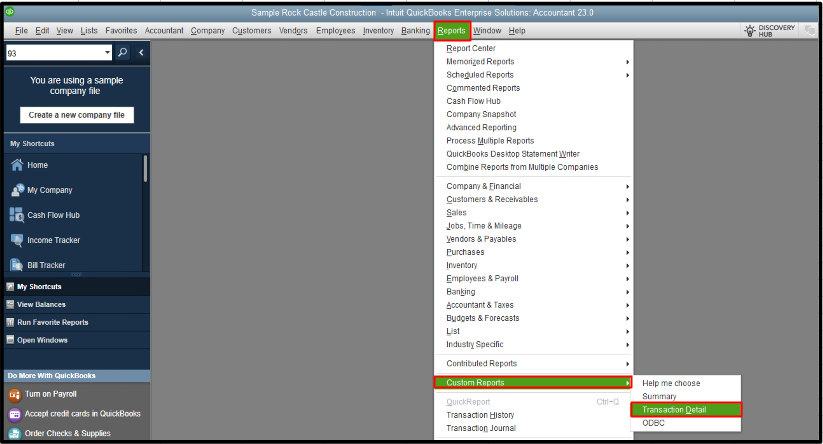Open the Banking menu in menu bar
Viewport: 823px width, 444px height.
click(415, 30)
